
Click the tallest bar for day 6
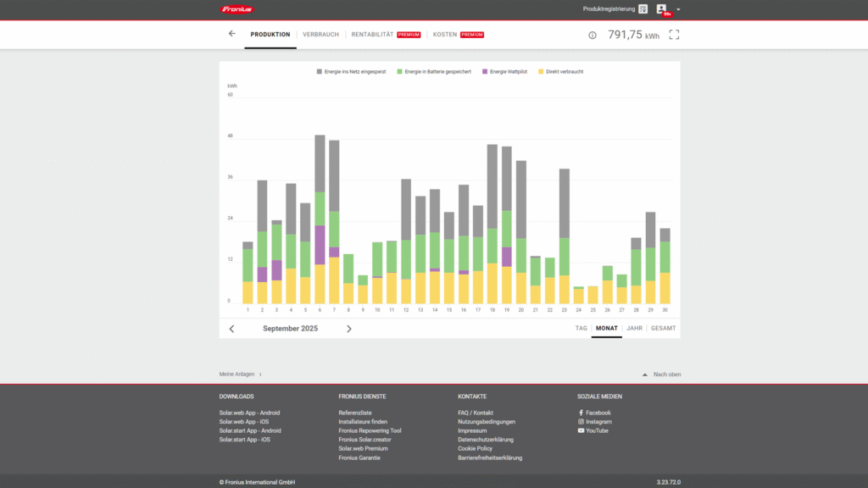tap(320, 220)
